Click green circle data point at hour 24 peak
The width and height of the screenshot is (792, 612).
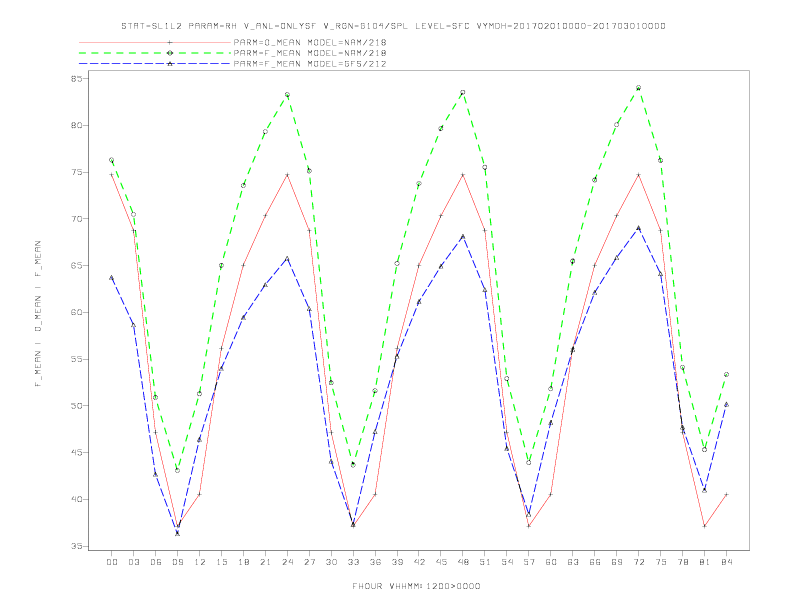pos(287,94)
